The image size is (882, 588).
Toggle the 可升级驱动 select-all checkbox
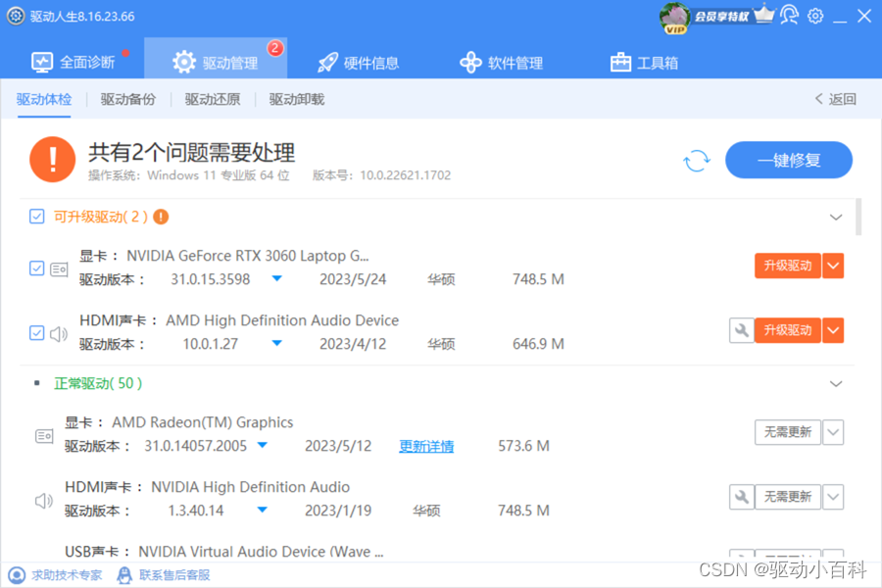[x=36, y=217]
